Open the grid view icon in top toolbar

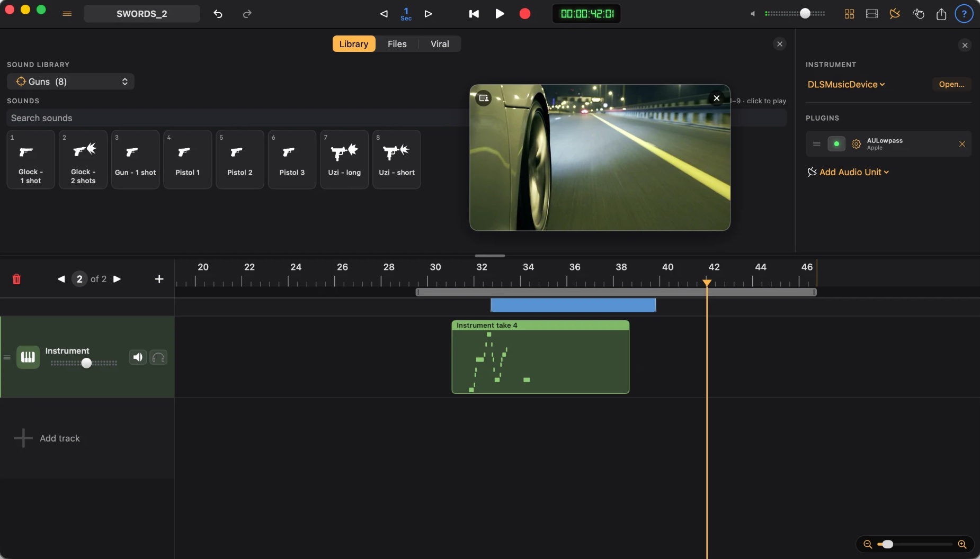click(x=849, y=14)
